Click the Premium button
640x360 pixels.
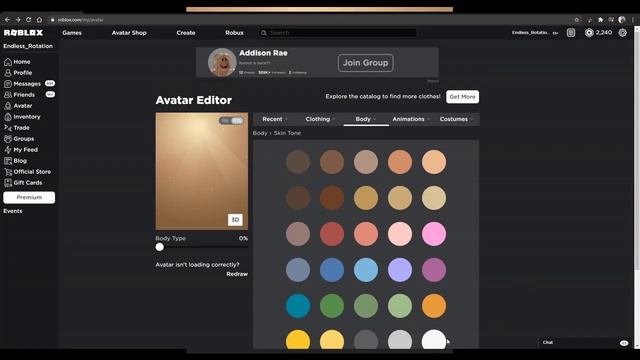[x=29, y=198]
